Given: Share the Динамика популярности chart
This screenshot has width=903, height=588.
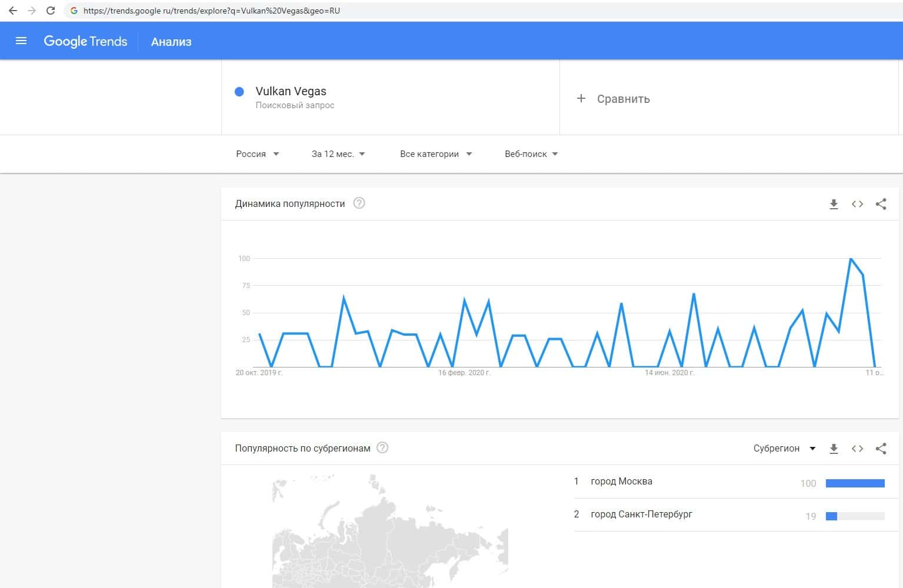Looking at the screenshot, I should click(881, 204).
